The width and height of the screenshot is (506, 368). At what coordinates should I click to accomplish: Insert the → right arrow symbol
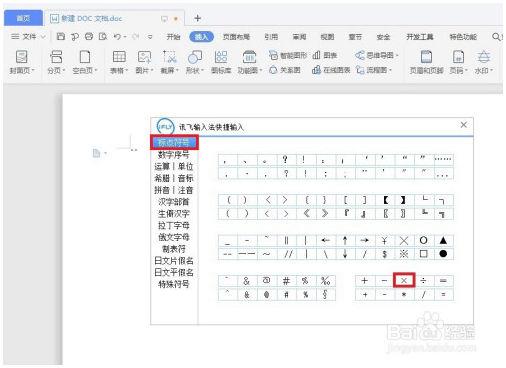365,240
